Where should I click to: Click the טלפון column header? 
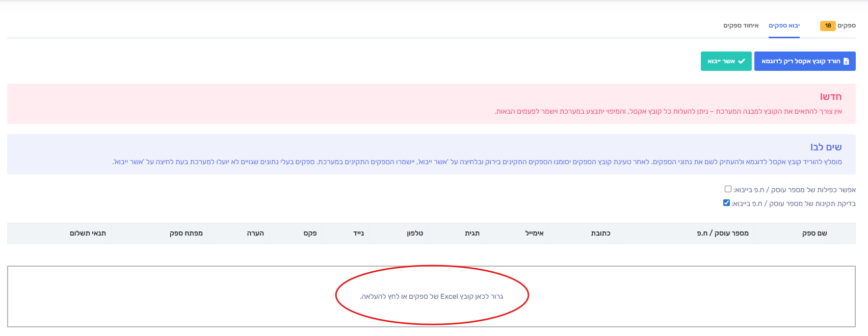(415, 233)
